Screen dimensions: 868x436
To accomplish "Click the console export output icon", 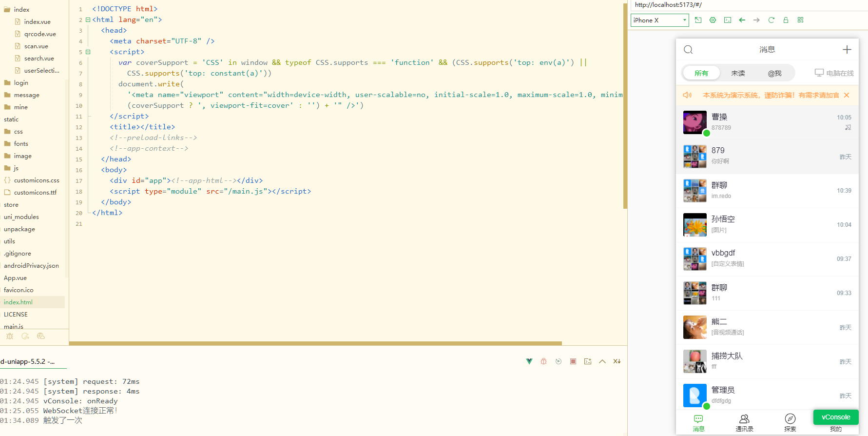I will click(x=588, y=361).
